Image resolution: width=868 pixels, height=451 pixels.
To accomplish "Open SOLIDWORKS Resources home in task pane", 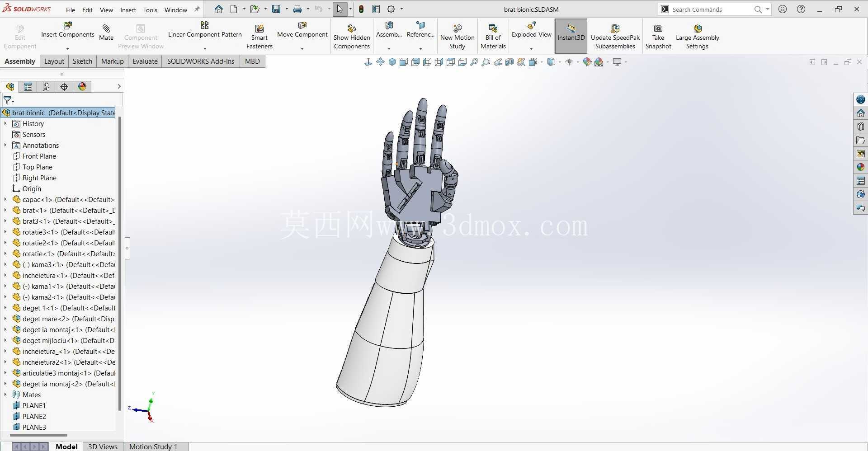I will point(861,113).
